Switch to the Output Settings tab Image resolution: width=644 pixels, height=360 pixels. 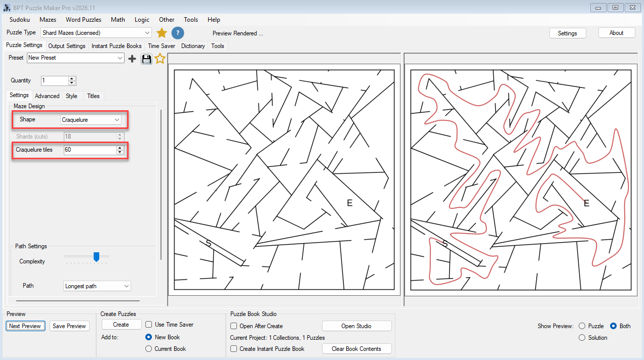67,46
